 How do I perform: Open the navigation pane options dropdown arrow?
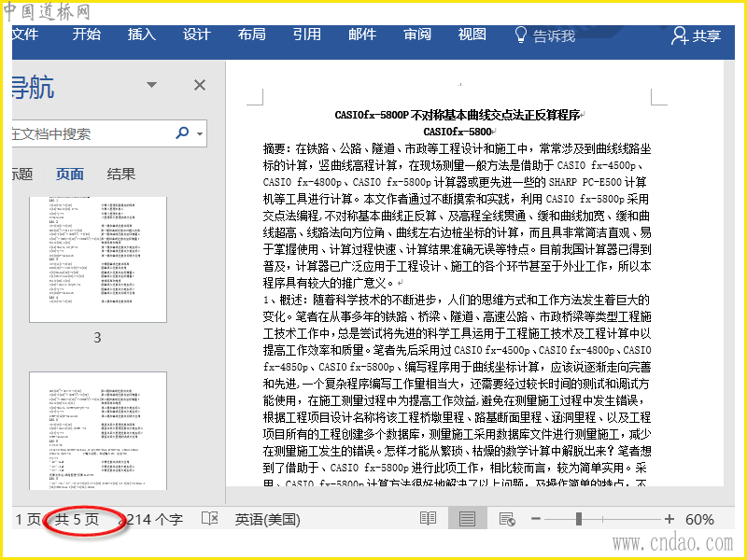(x=151, y=85)
